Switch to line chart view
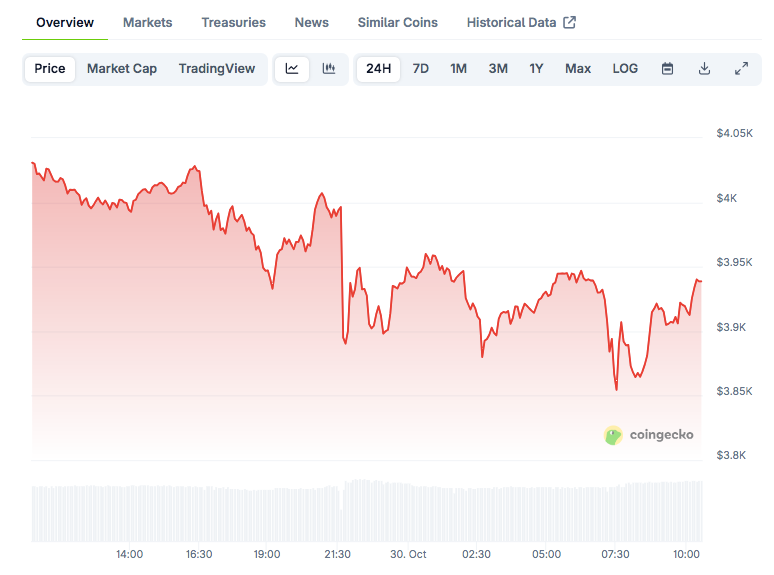 pos(292,69)
